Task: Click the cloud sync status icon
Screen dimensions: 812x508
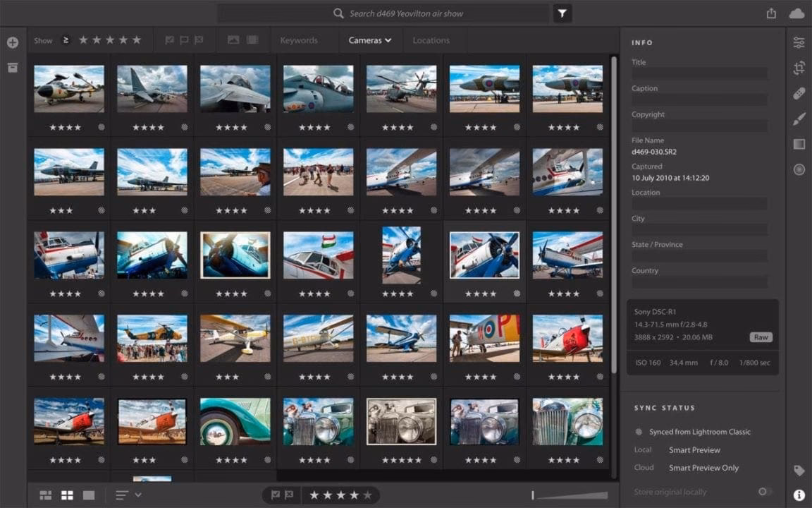Action: point(796,13)
